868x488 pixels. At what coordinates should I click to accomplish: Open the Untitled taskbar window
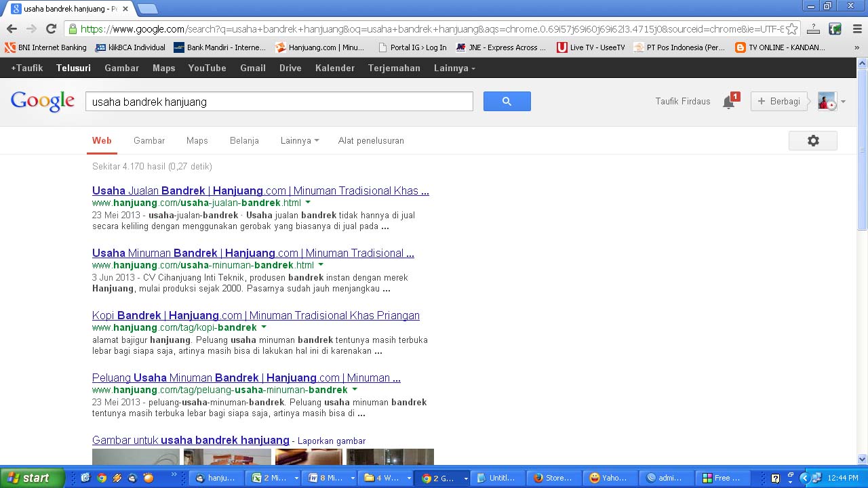click(497, 478)
